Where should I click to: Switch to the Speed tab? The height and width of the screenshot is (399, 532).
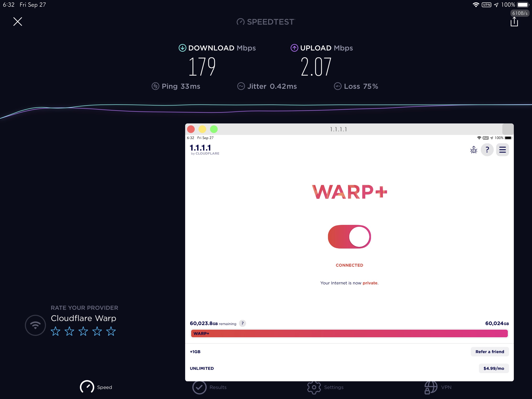tap(96, 387)
